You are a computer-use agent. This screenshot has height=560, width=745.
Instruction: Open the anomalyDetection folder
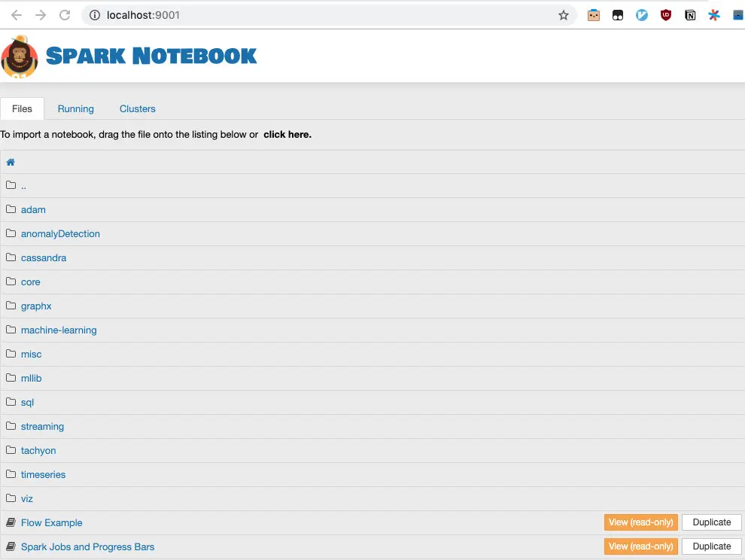(60, 234)
